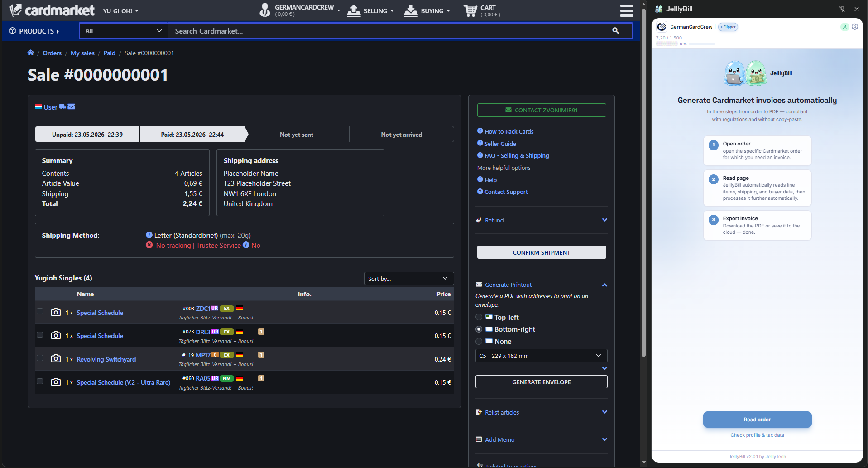Open JellyBill settings gear
Viewport: 868px width, 468px height.
coord(855,27)
